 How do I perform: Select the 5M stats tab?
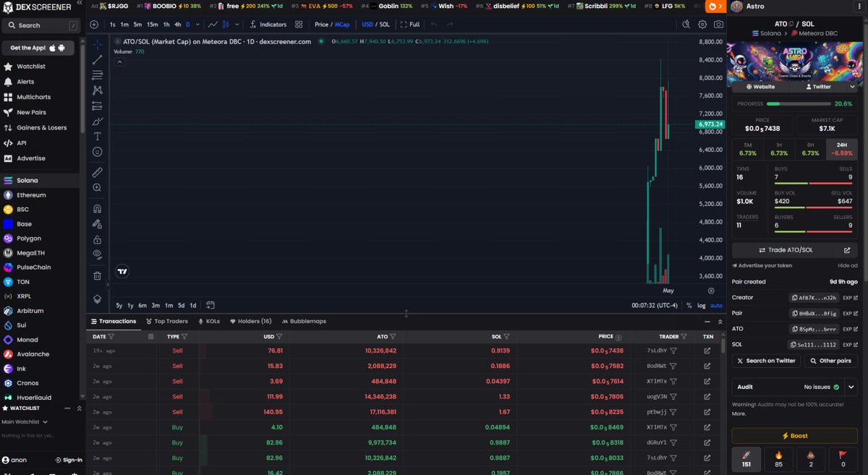tap(747, 149)
